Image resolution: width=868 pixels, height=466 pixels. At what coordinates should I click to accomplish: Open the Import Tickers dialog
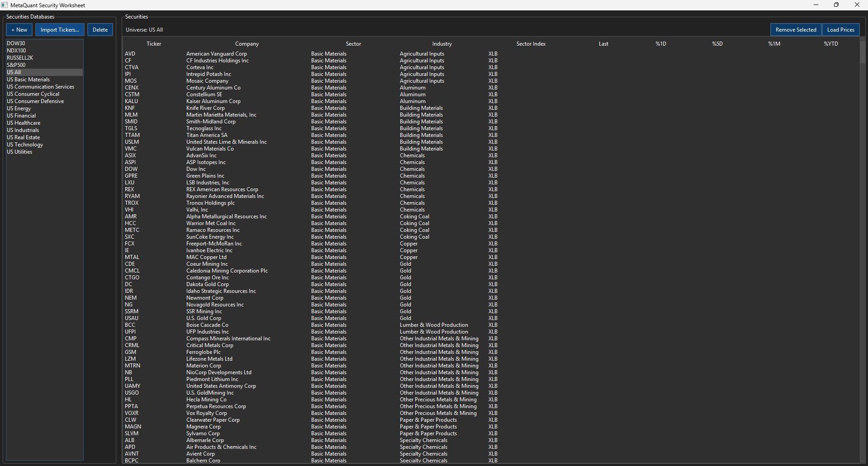60,30
